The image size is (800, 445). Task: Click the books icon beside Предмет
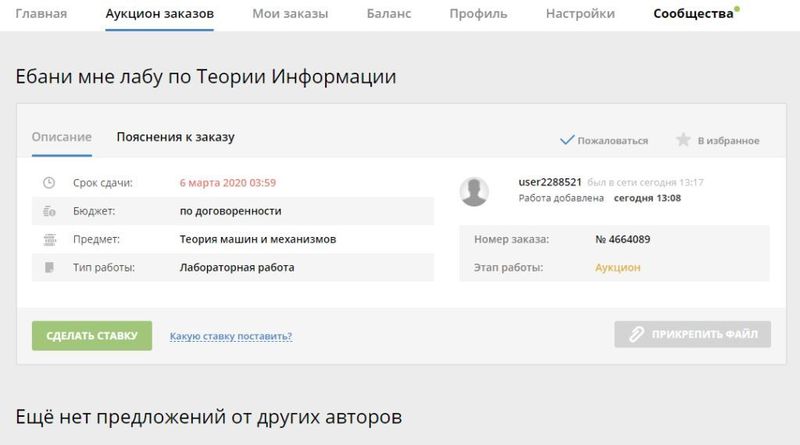[x=48, y=240]
